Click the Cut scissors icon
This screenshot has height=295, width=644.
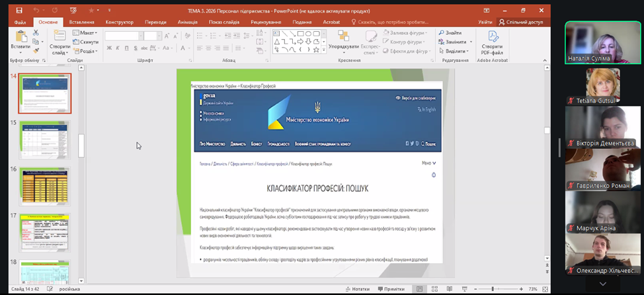[x=36, y=32]
